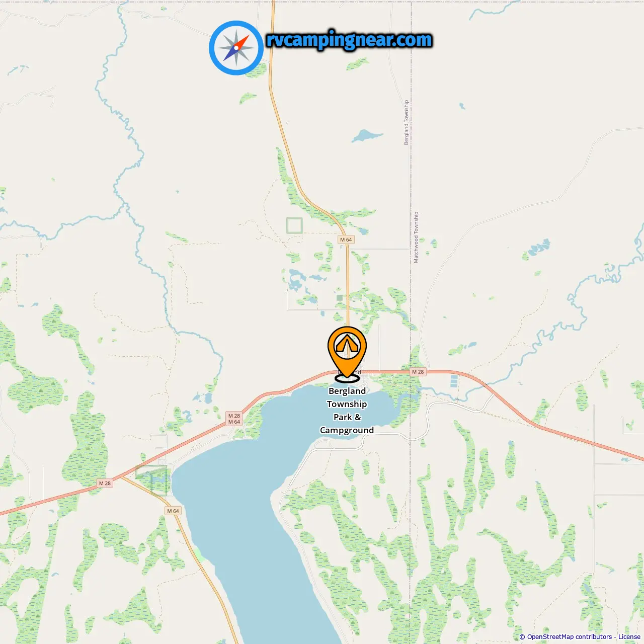644x644 pixels.
Task: Click the small green square beside M 64 highway
Action: [340, 298]
